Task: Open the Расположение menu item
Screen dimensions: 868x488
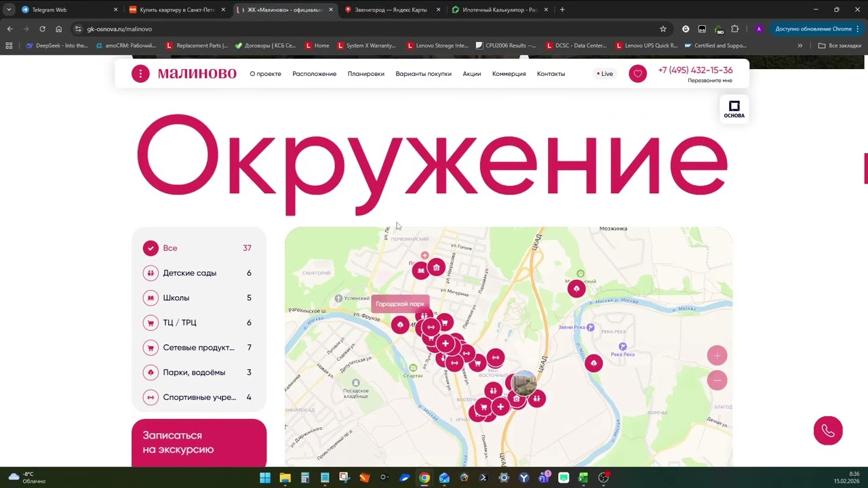Action: point(315,74)
